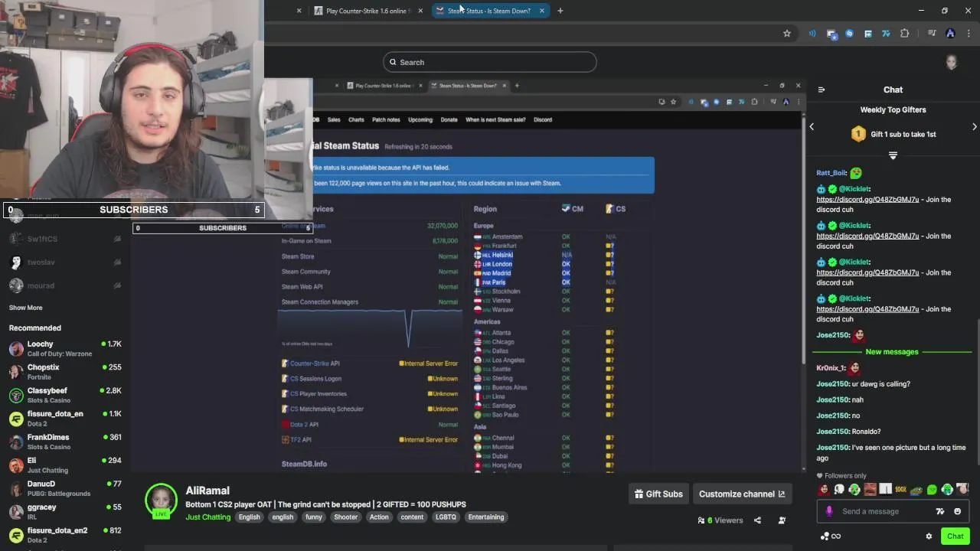Open the Just Chatting category link
The width and height of the screenshot is (980, 551).
point(207,517)
